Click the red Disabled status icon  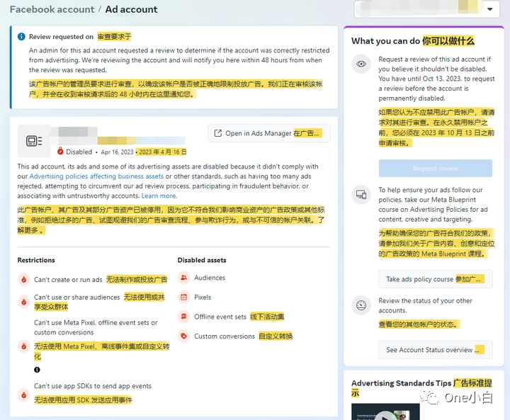[x=60, y=151]
